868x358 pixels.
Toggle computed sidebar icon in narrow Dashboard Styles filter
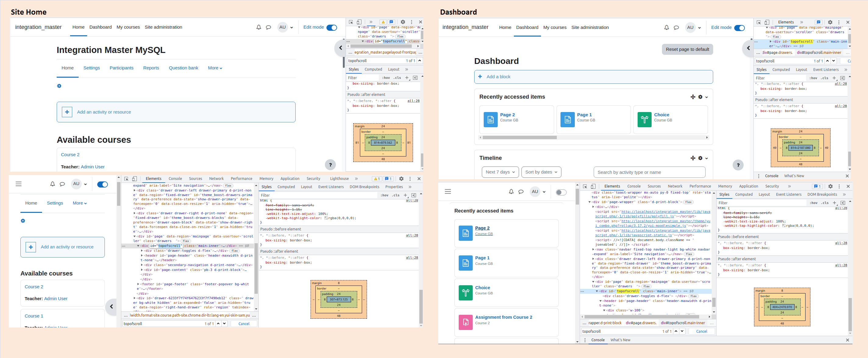(843, 203)
